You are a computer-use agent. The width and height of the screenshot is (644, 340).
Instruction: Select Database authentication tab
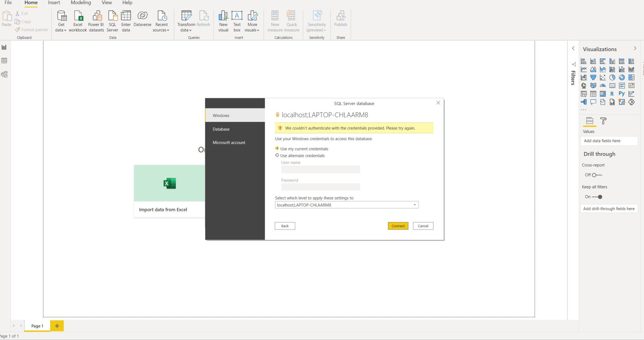pyautogui.click(x=235, y=129)
